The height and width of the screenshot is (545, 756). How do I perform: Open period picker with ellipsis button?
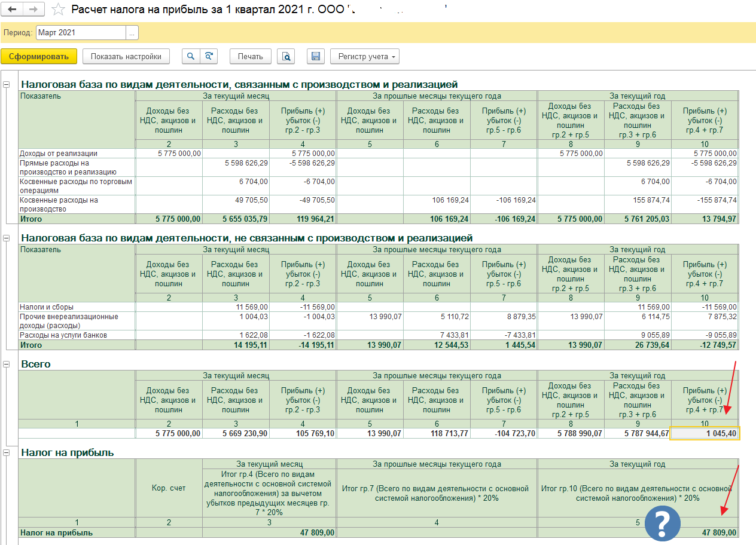pos(132,33)
